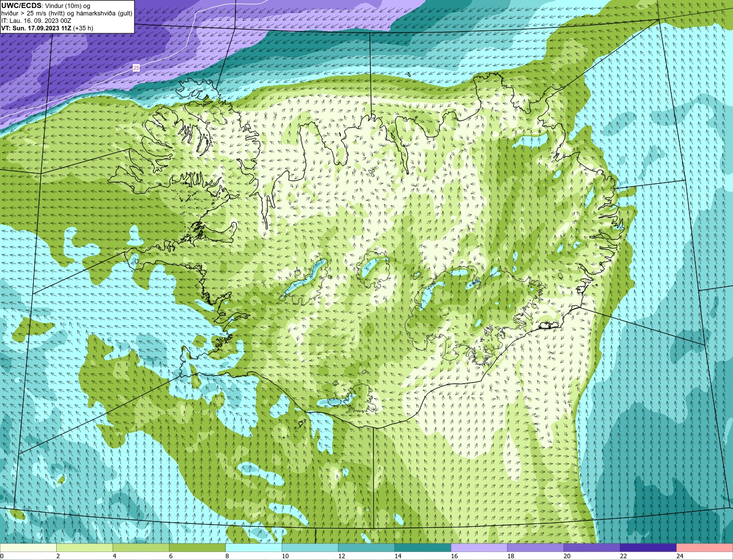This screenshot has width=733, height=560.
Task: Pick the turquoise 10–12 m/s legend swatch
Action: (x=310, y=547)
